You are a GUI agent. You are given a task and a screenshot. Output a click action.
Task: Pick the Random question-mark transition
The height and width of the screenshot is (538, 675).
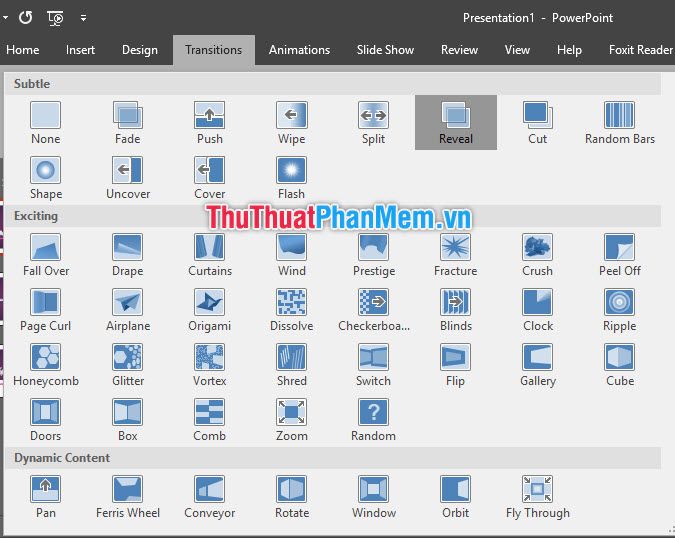[374, 420]
